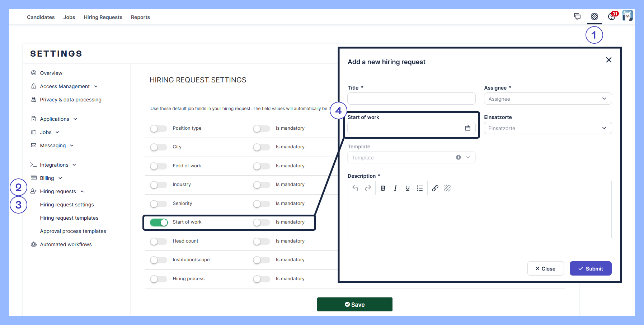The width and height of the screenshot is (644, 325).
Task: Enable the Position type toggle
Action: (x=159, y=129)
